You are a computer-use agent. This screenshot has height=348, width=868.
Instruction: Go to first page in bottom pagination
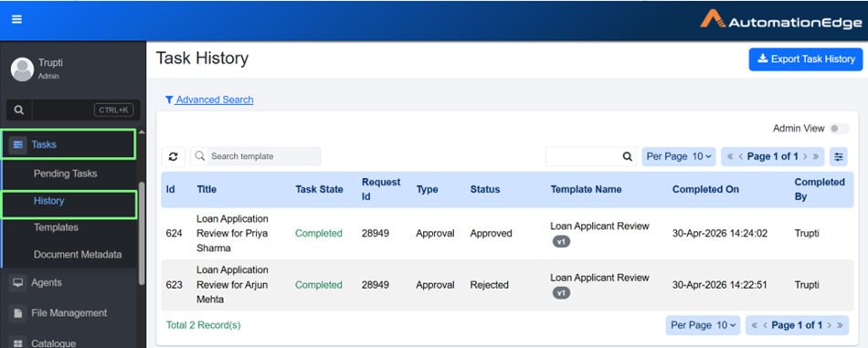point(755,325)
